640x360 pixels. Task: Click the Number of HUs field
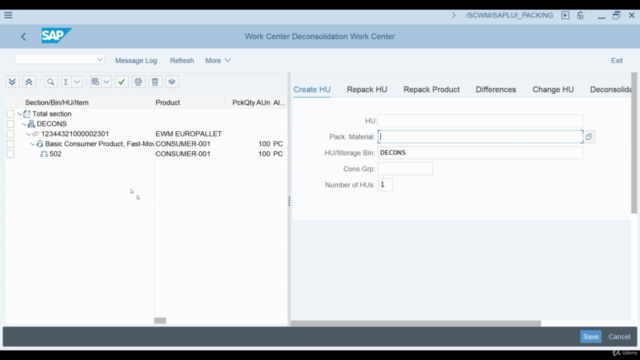[x=385, y=184]
